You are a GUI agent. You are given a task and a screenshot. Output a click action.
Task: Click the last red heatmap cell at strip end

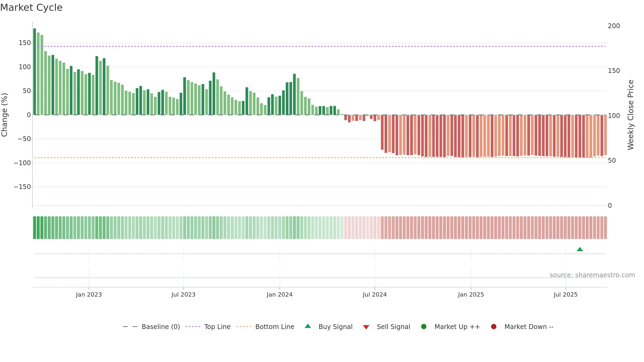tap(605, 228)
